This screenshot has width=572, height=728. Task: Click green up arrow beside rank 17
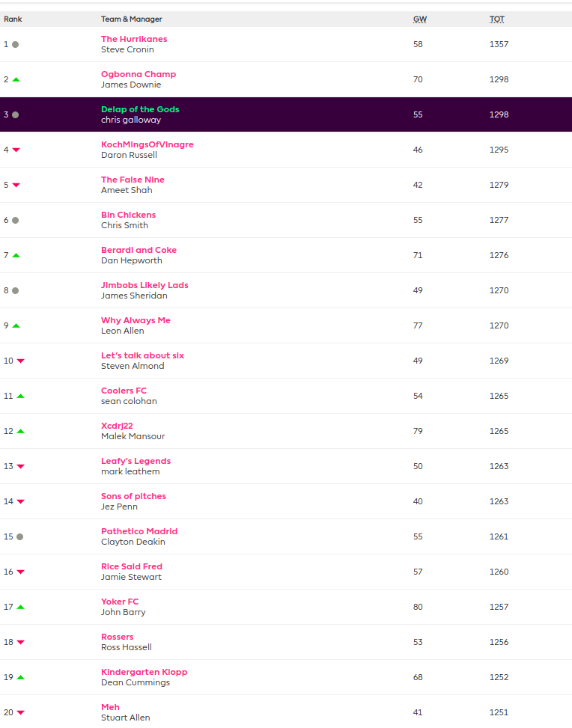pos(20,607)
